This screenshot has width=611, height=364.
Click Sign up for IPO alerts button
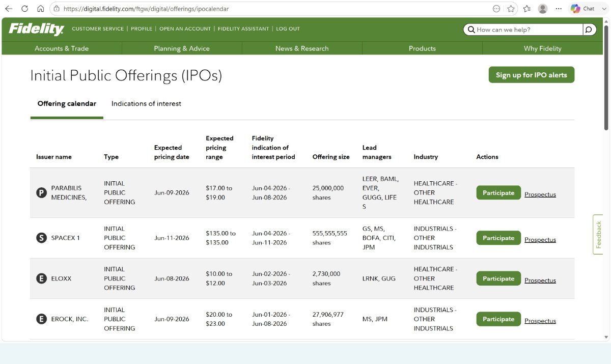click(531, 75)
